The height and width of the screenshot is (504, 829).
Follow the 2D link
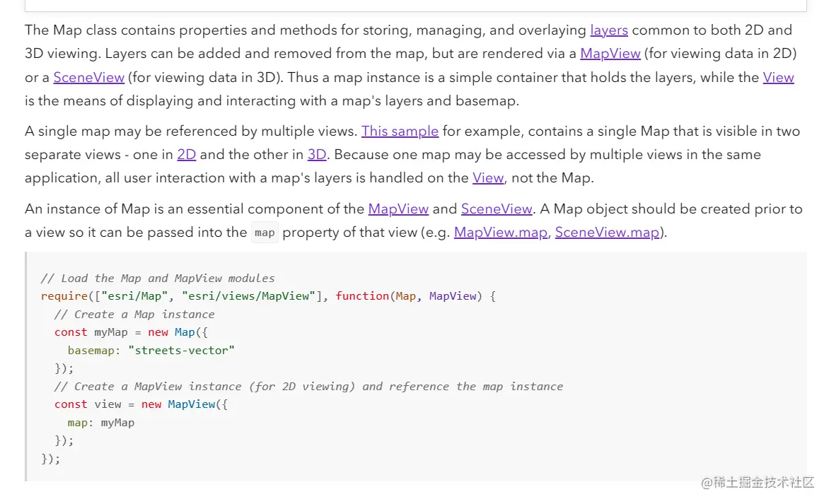pos(186,154)
